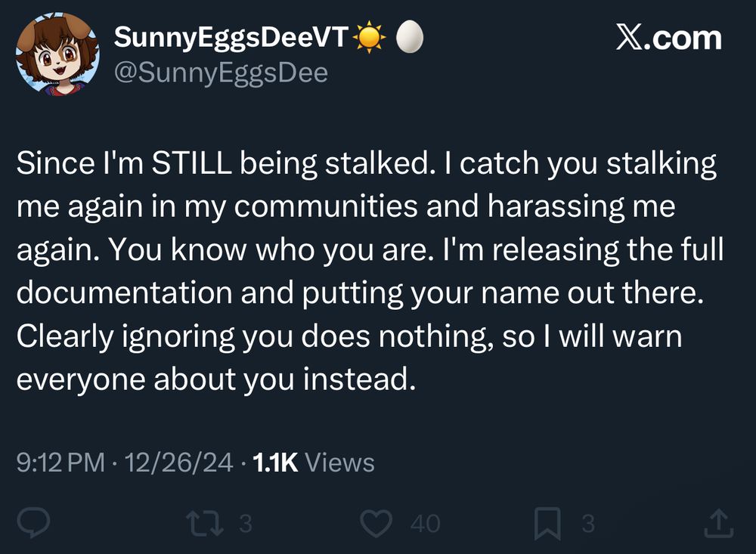Image resolution: width=756 pixels, height=554 pixels.
Task: Click the egg emoji beside the display name
Action: tap(409, 38)
